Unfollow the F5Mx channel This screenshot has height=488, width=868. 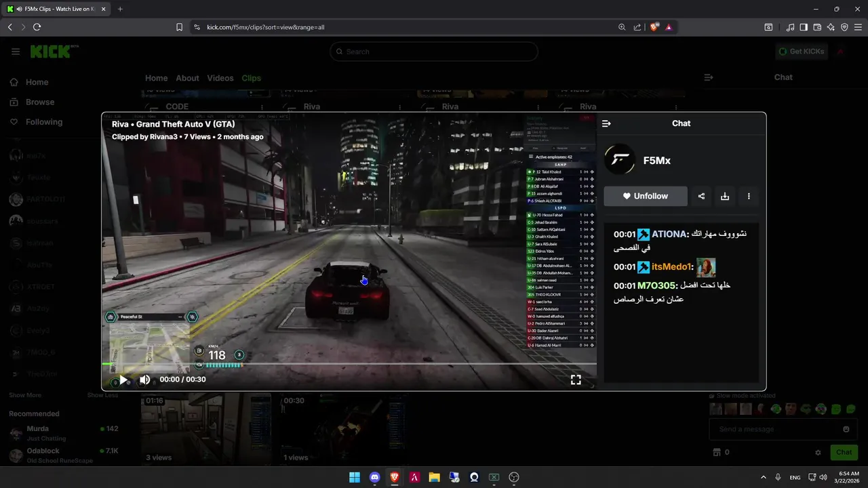646,197
